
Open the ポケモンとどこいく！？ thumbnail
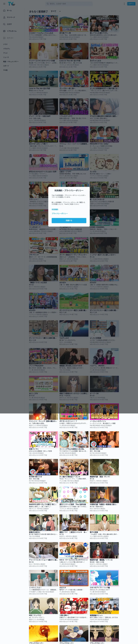(74, 412)
